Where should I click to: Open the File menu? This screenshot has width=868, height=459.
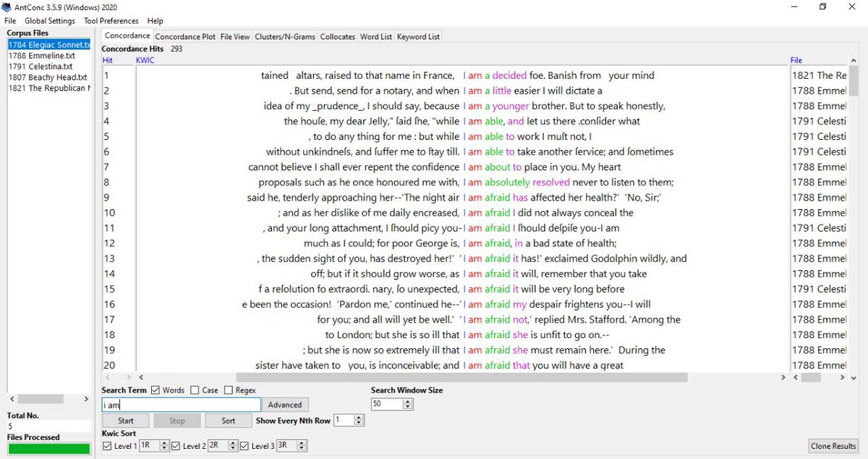[x=10, y=21]
